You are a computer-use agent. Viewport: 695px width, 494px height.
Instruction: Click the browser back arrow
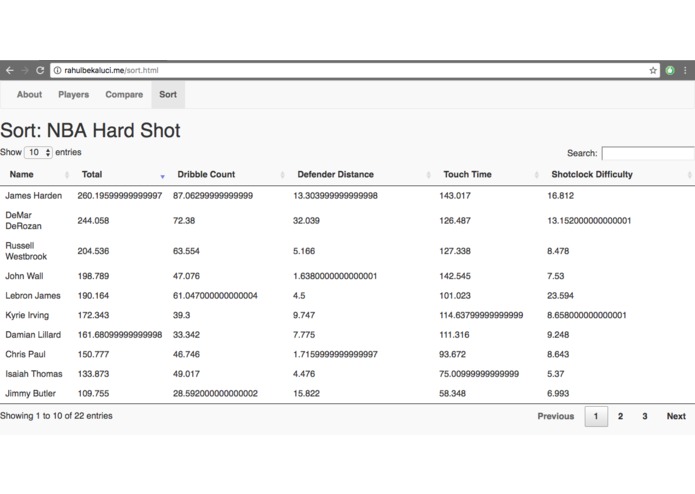coord(10,70)
